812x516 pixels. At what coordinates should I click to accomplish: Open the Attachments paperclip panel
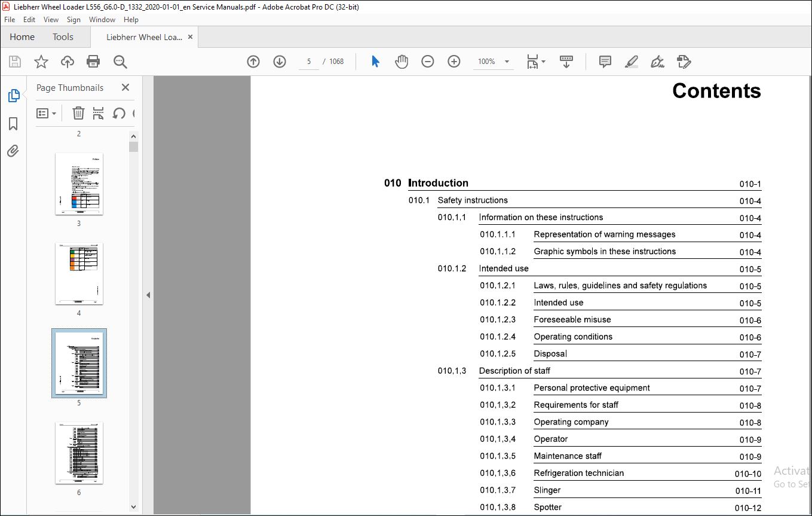(13, 151)
